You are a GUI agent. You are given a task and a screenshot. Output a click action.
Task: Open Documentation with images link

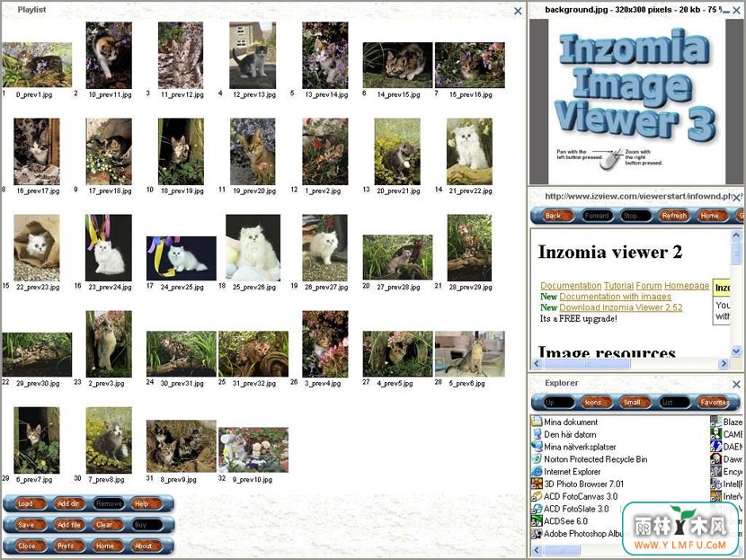615,297
